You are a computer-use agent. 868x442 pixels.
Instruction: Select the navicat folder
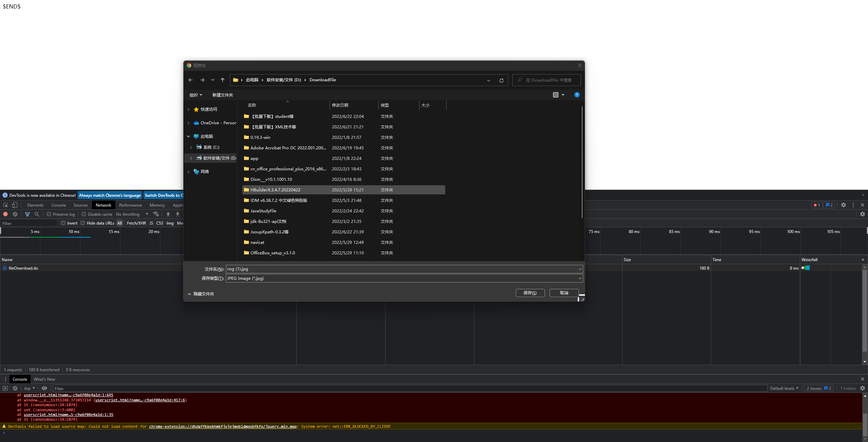343,243
